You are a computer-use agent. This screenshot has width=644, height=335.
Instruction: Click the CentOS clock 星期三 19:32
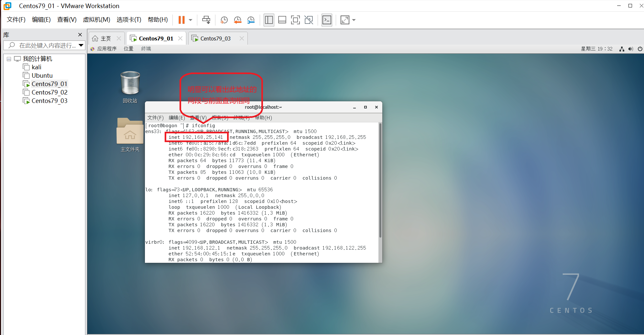tap(597, 49)
